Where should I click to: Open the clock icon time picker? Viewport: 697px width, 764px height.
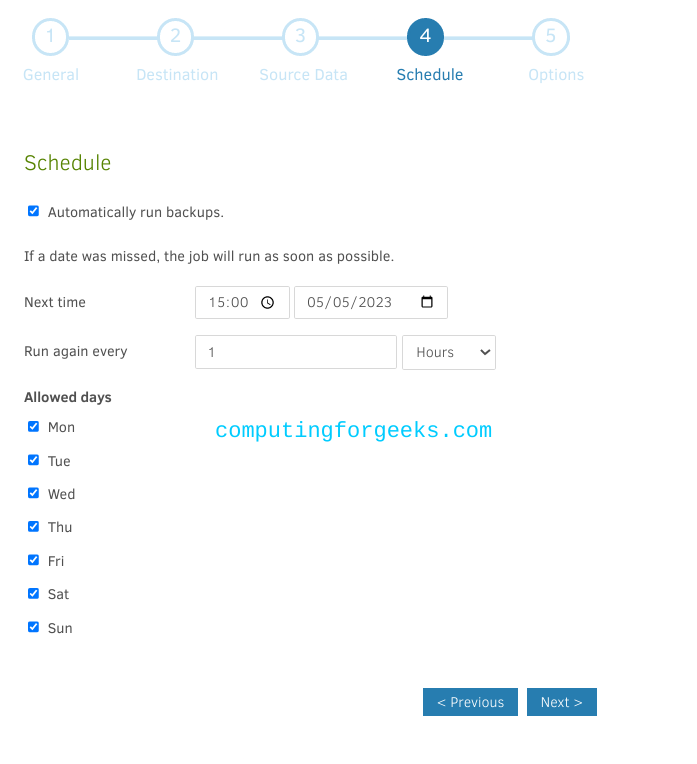(267, 303)
